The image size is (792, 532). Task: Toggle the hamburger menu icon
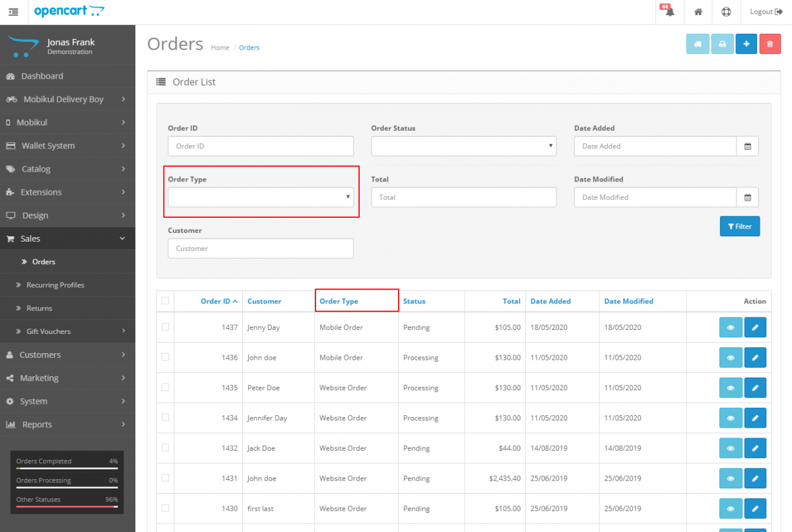13,12
